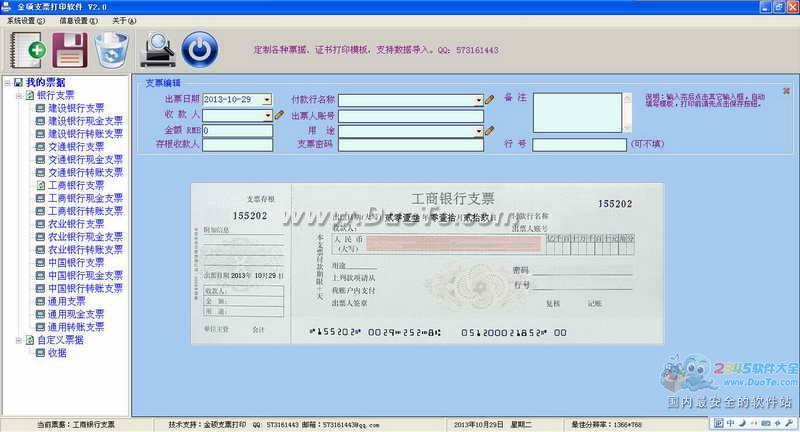Screen dimensions: 800x432
Task: Open the 关于 menu
Action: (124, 20)
